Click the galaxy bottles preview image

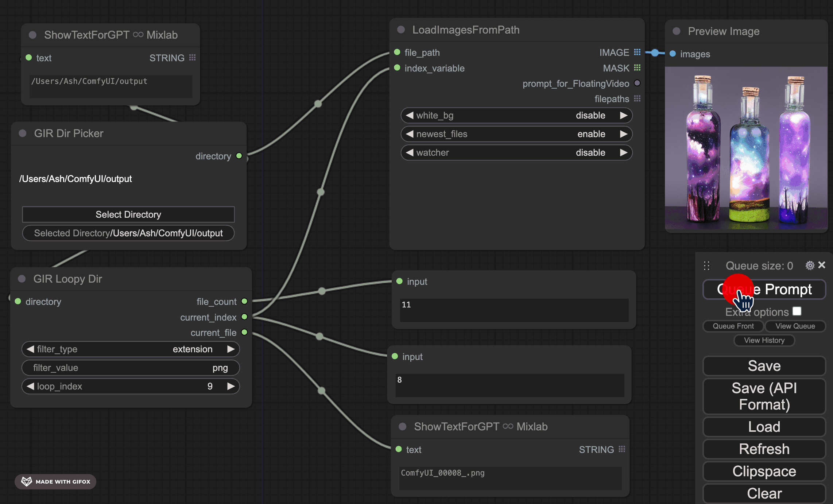[746, 148]
